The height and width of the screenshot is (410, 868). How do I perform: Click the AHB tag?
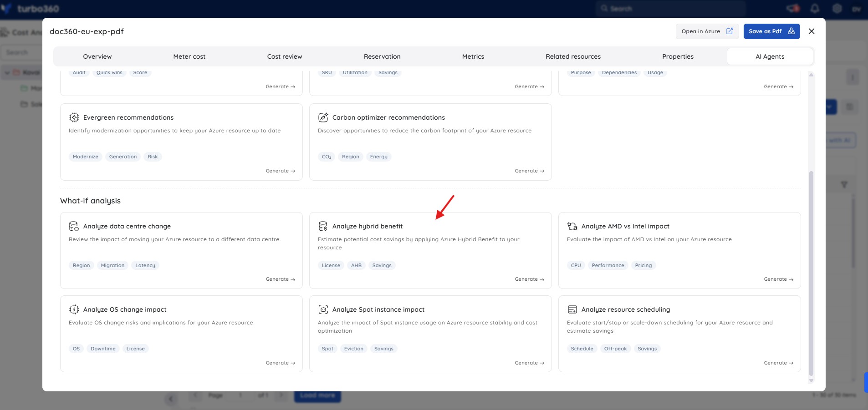[x=356, y=265]
